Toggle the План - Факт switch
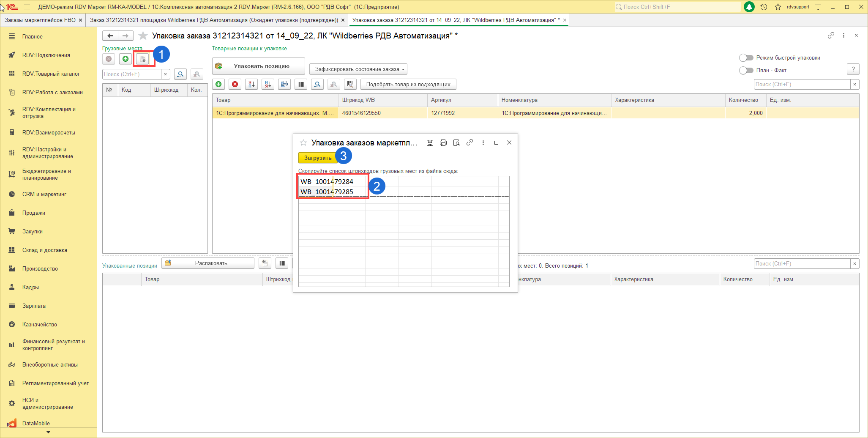Viewport: 868px width, 438px height. click(x=746, y=71)
